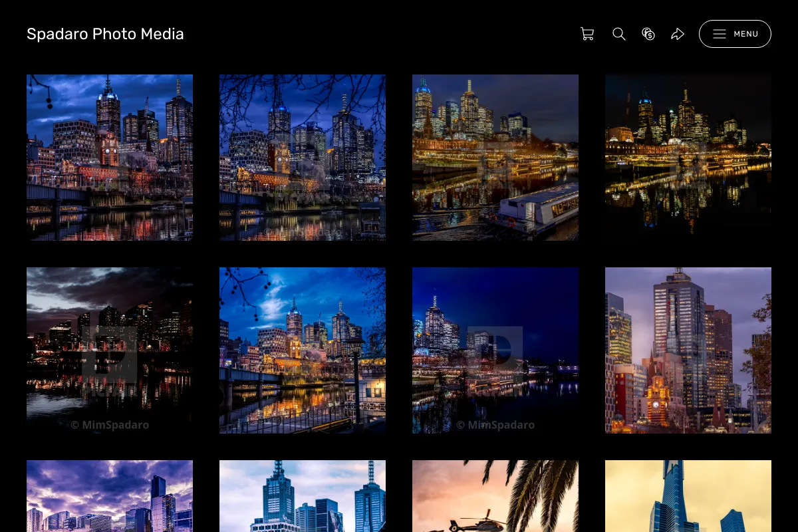Open the MENU button
This screenshot has width=798, height=532.
pyautogui.click(x=735, y=34)
